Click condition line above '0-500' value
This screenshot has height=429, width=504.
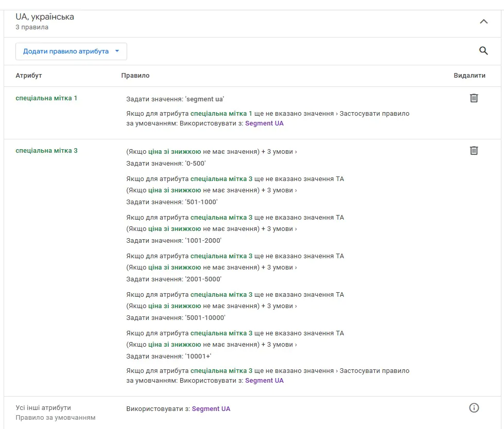(x=212, y=152)
